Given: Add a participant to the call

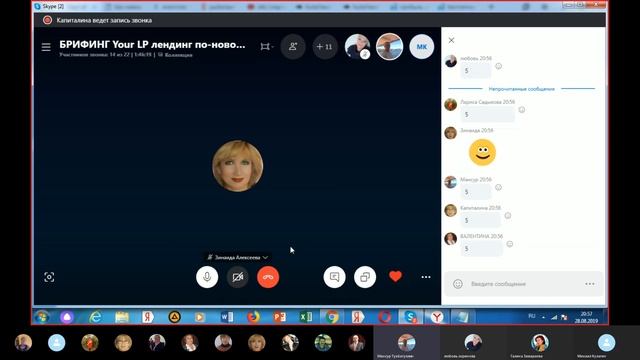Looking at the screenshot, I should point(293,47).
